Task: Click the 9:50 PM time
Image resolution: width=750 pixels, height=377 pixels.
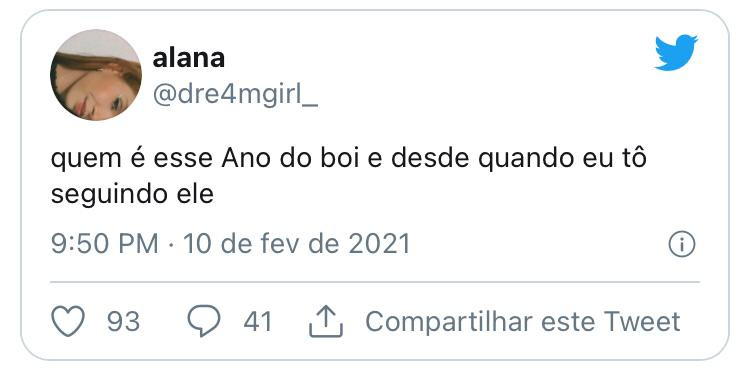Action: [104, 244]
